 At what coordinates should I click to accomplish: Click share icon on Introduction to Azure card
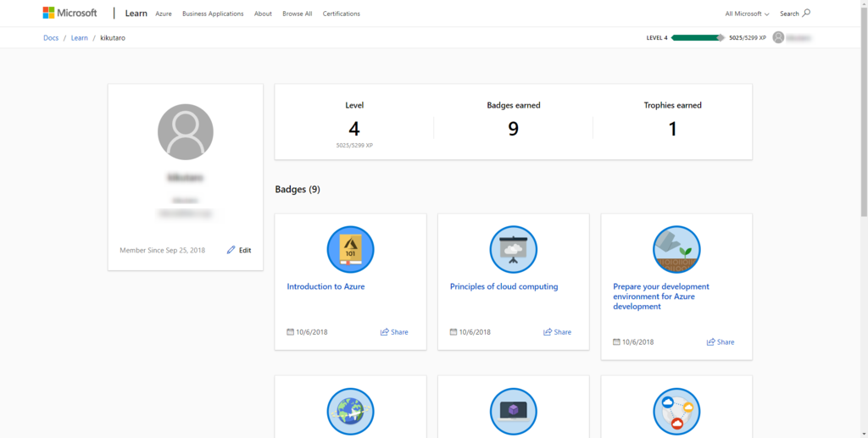tap(385, 332)
